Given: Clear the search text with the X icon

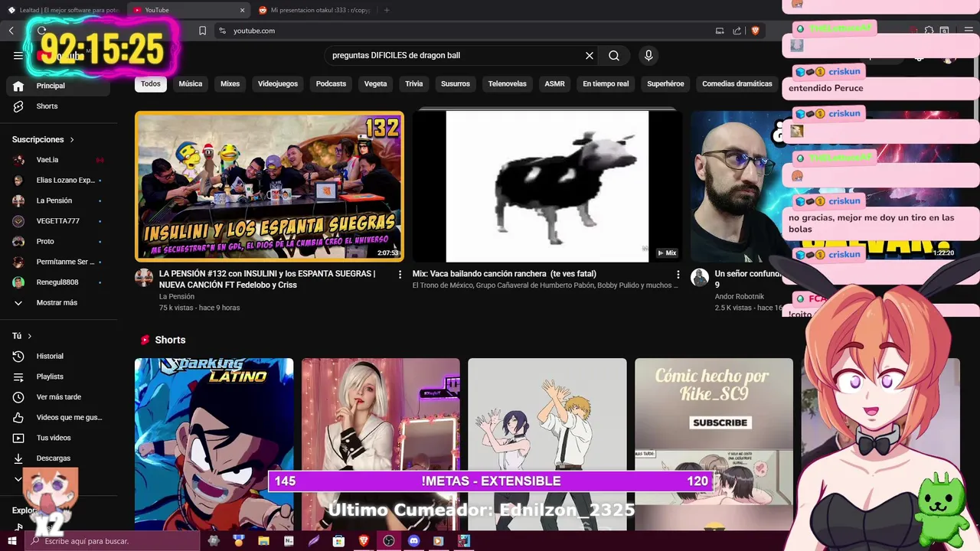Looking at the screenshot, I should (x=590, y=55).
